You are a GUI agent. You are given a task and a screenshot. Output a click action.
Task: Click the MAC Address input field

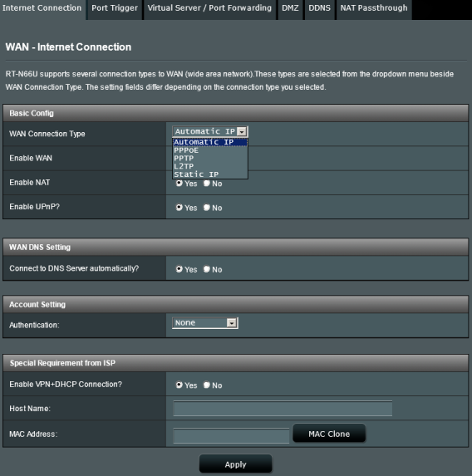click(x=231, y=435)
